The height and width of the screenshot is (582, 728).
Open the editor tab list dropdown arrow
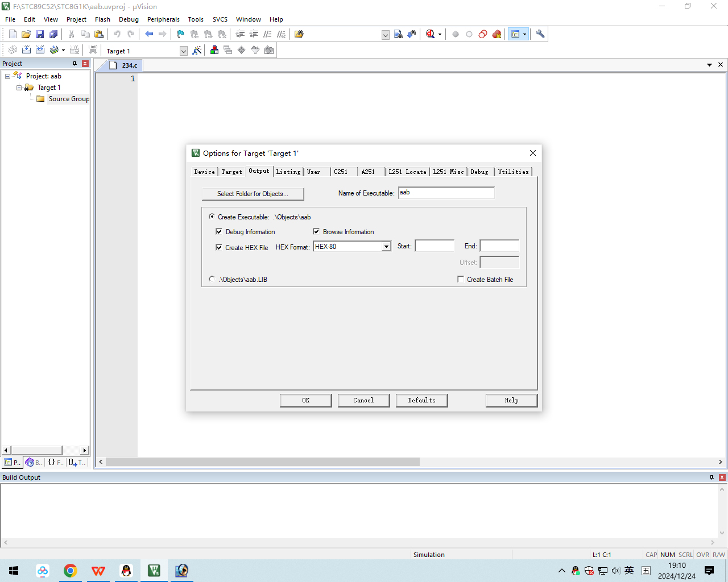click(709, 65)
